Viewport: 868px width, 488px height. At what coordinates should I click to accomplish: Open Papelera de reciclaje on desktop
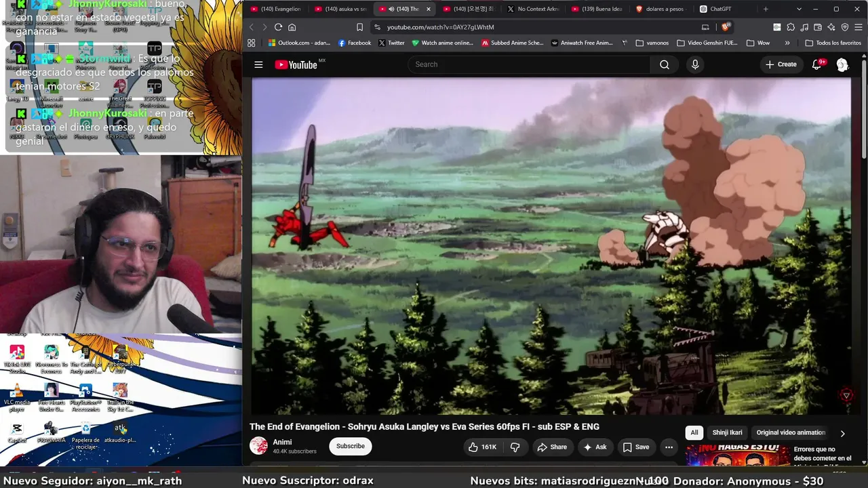[85, 435]
